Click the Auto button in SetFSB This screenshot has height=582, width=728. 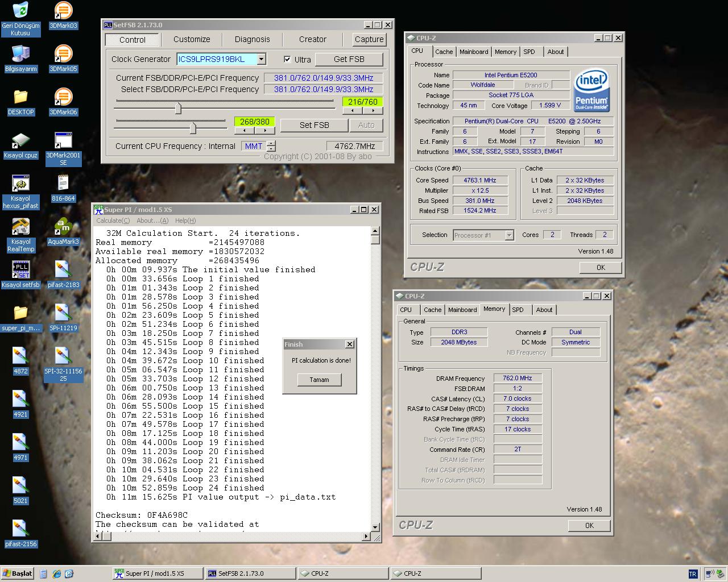(x=366, y=125)
